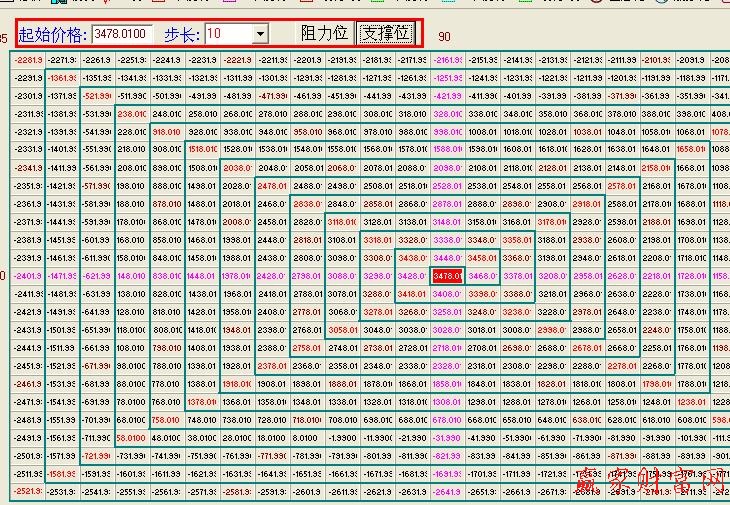Click grid cell showing 3468.0 right of center
Image resolution: width=730 pixels, height=505 pixels.
[483, 275]
